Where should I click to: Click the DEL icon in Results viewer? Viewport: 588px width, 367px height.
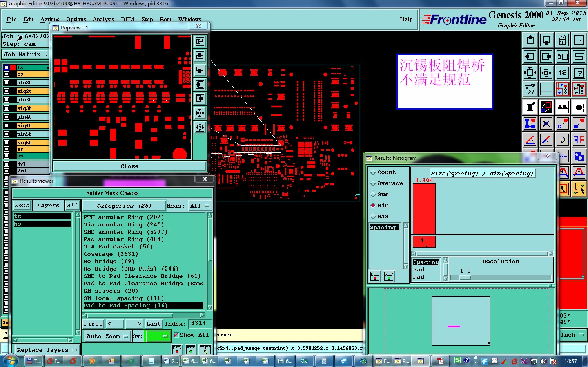[177, 349]
